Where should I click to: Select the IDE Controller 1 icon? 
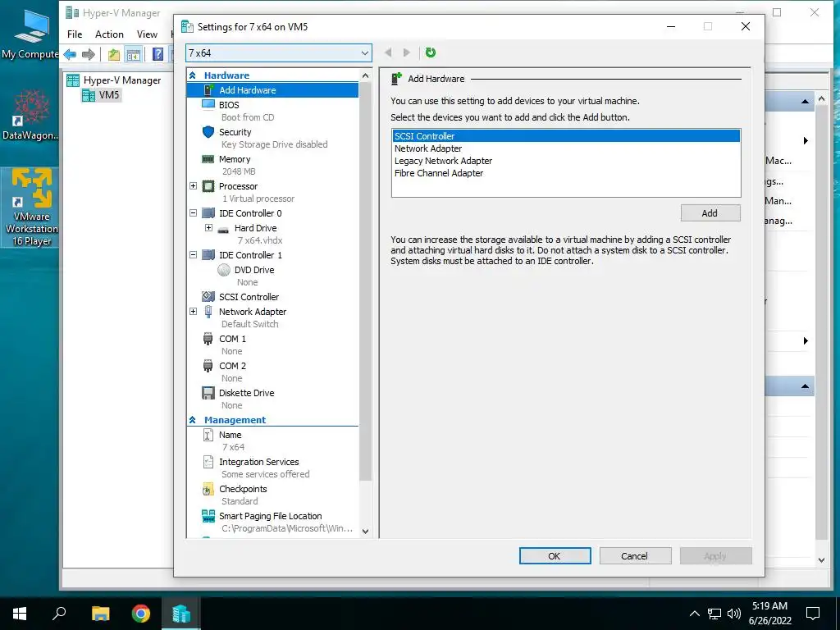click(x=208, y=255)
